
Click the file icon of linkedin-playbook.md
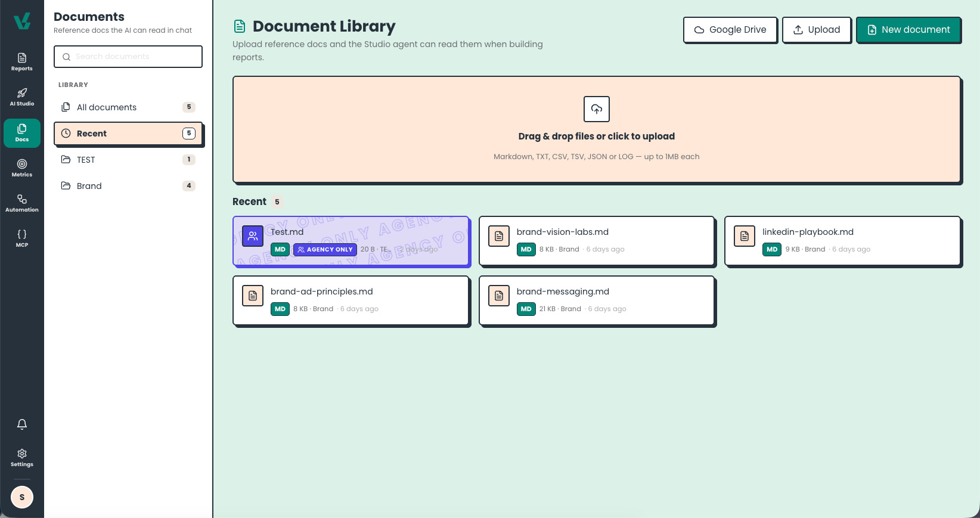coord(745,236)
